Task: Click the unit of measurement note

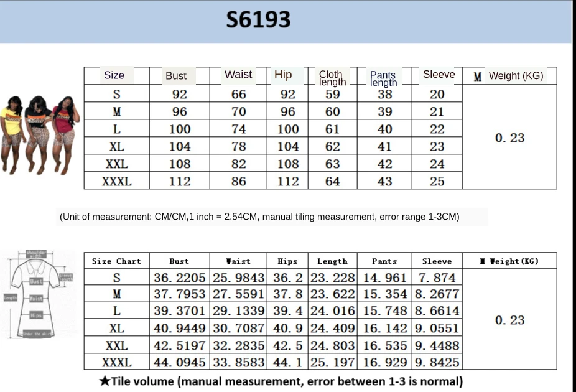Action: (x=259, y=217)
